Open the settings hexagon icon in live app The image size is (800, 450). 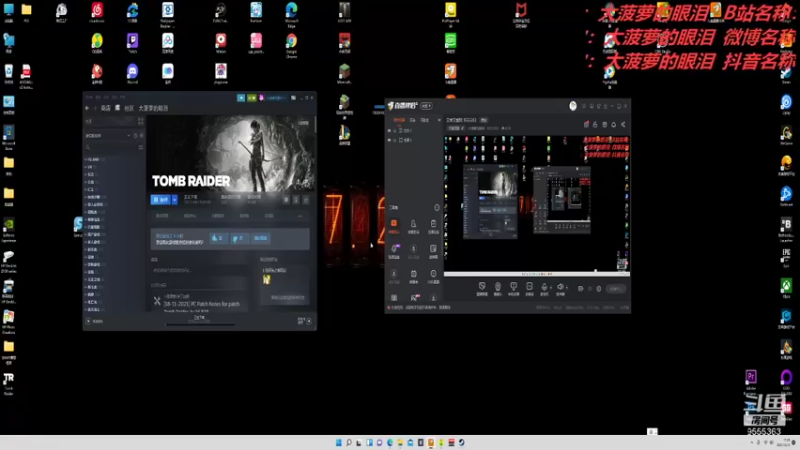tap(599, 289)
